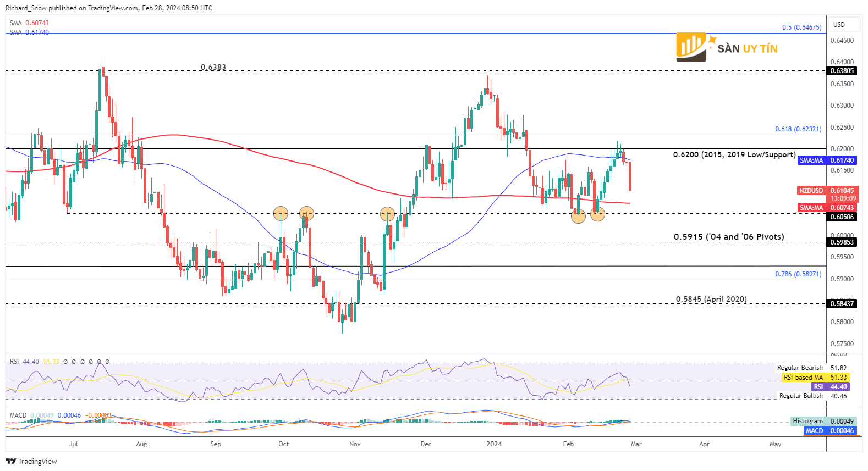Click the May label on time axis

775,444
